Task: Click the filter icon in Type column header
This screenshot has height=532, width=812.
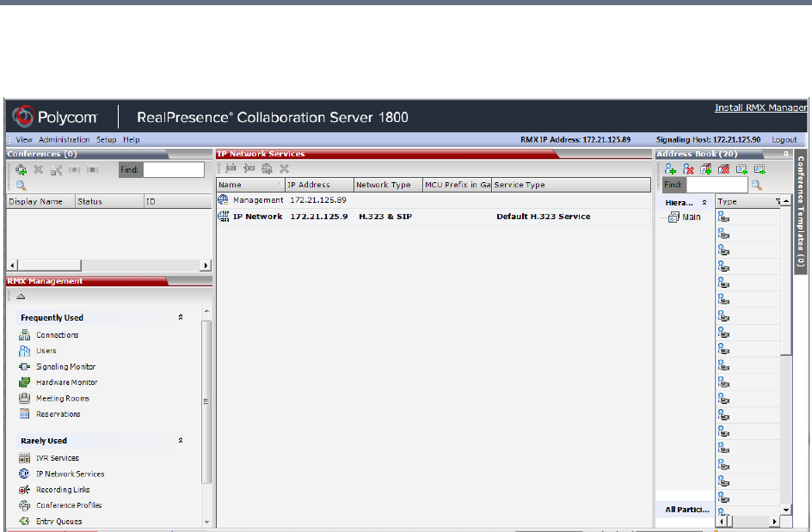Action: pos(778,201)
